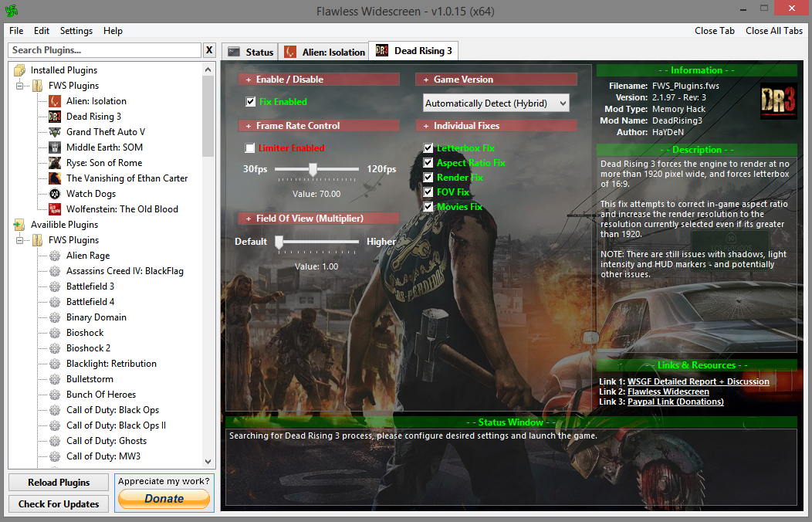Clear plugin search with the X button
Viewport: 812px width, 522px height.
[209, 50]
